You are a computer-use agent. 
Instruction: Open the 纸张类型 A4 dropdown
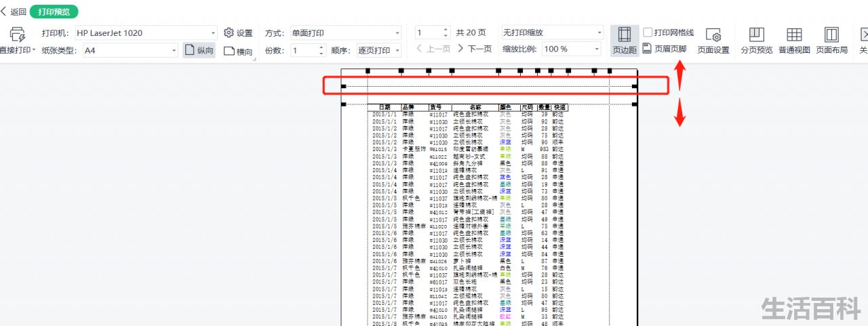pyautogui.click(x=130, y=50)
